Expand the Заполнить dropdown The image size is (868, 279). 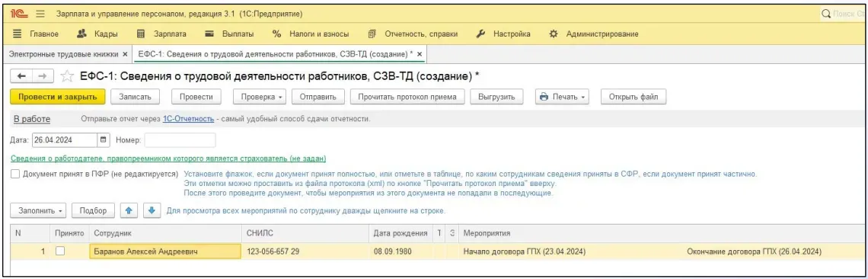[38, 211]
